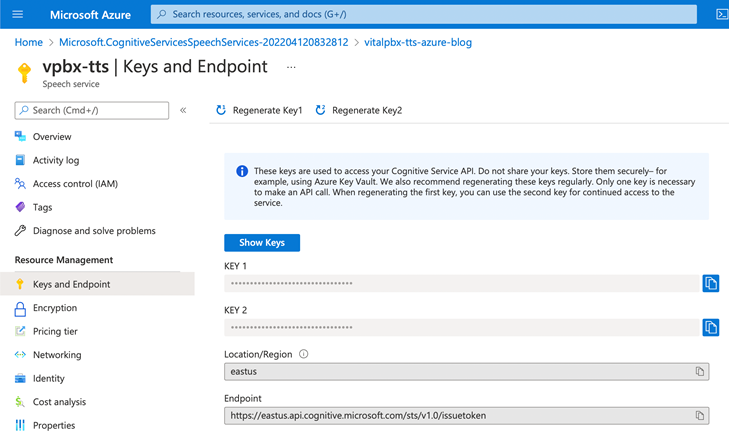
Task: Open Pricing tier page
Action: [55, 331]
